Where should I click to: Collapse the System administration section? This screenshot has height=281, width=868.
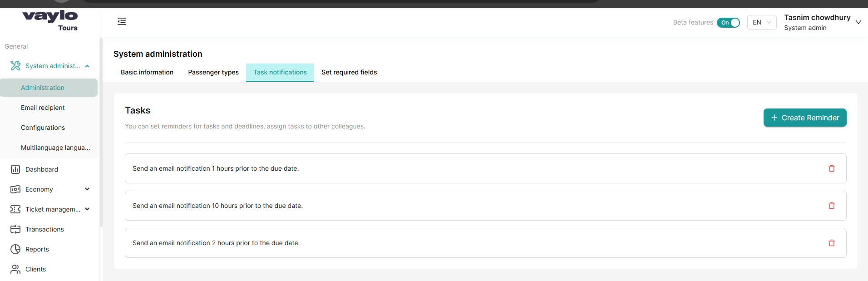pos(87,66)
